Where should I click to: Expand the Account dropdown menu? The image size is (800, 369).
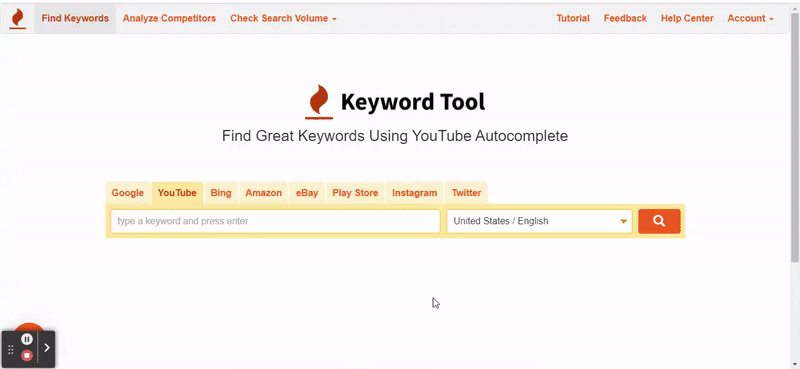pos(750,18)
